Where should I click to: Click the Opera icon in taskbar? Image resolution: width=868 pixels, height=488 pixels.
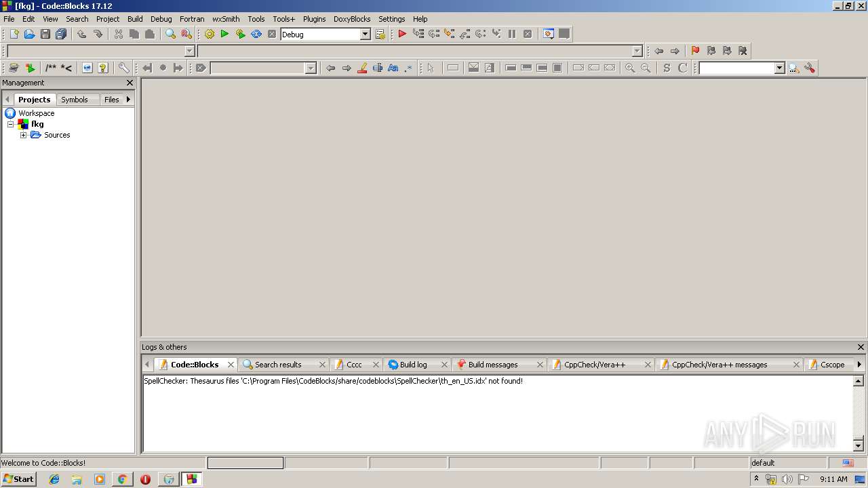(145, 479)
